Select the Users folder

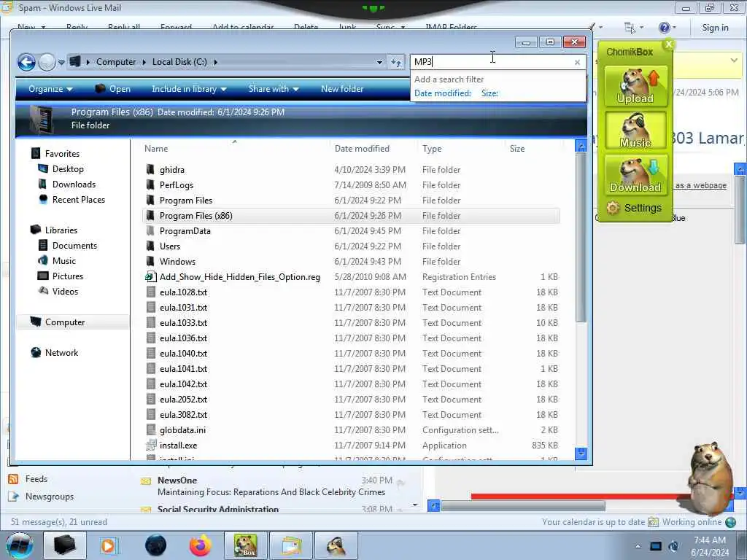(x=169, y=246)
